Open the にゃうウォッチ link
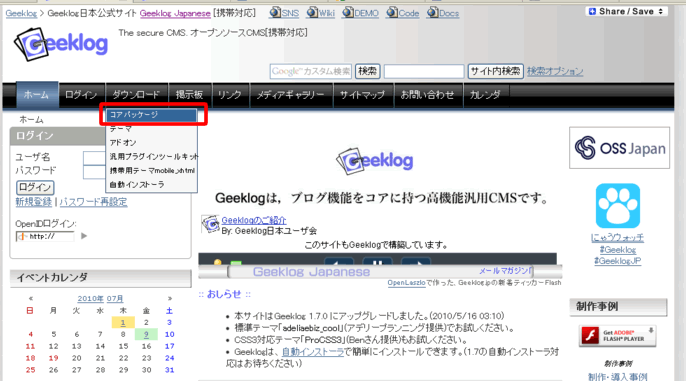 [617, 238]
